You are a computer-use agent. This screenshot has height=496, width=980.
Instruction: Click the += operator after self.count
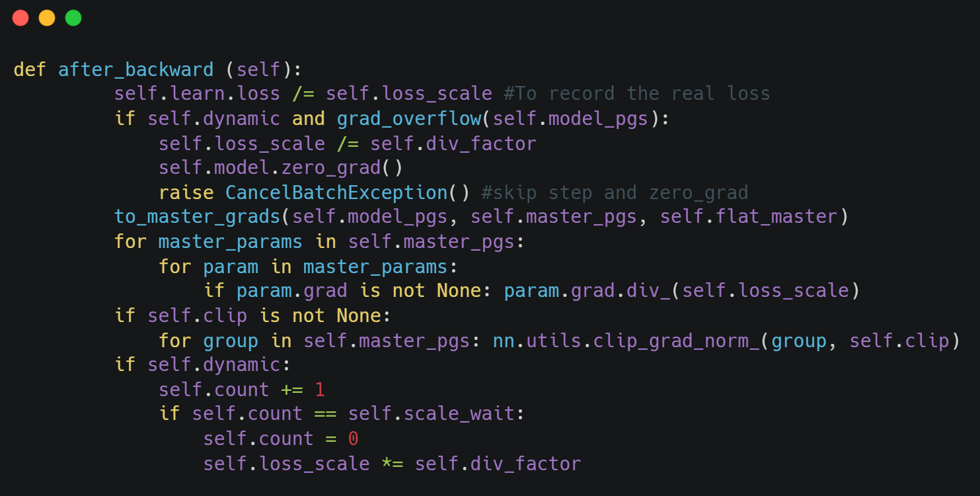coord(291,390)
